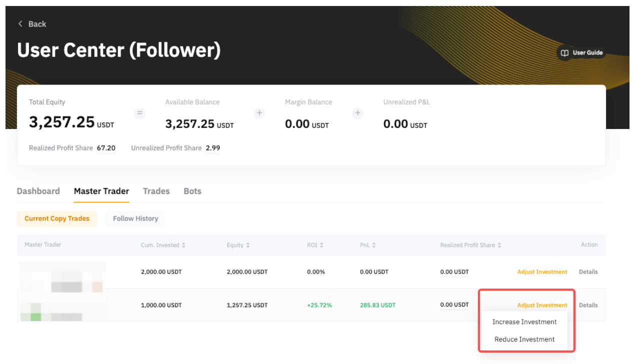Viewport: 633px width, 364px height.
Task: Sort the PnL column
Action: [374, 245]
